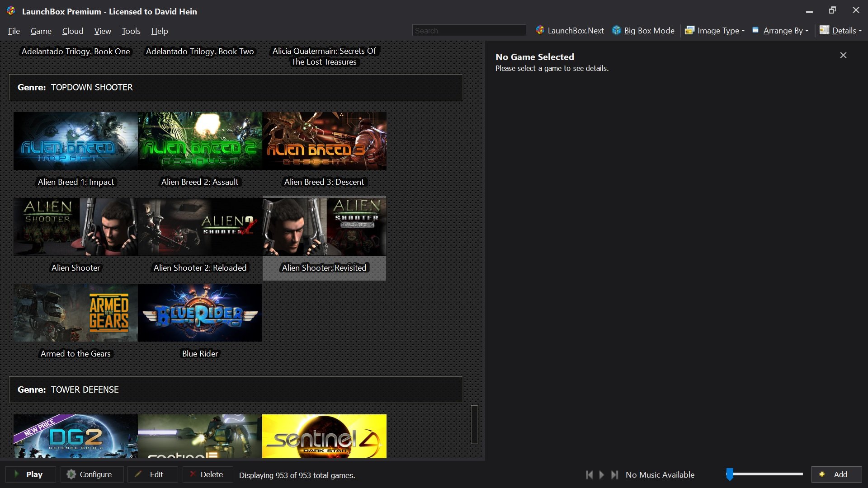Skip to next music track
Viewport: 868px width, 488px height.
click(614, 474)
